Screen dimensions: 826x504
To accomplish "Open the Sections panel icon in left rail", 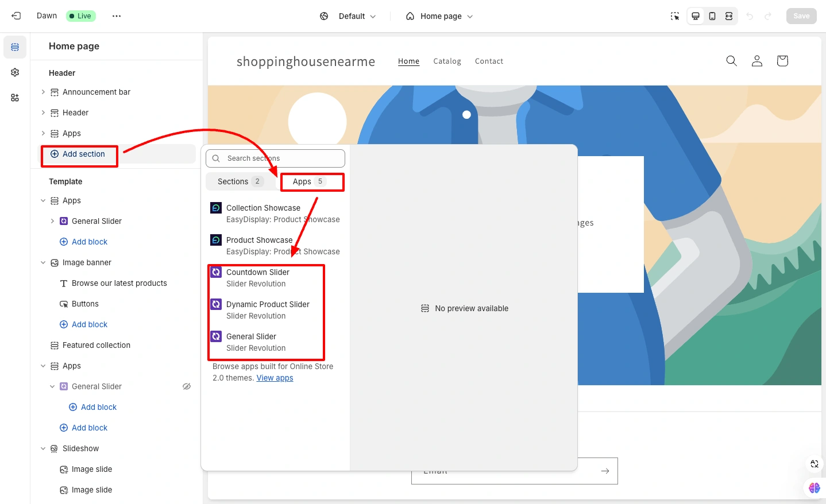I will pyautogui.click(x=15, y=47).
